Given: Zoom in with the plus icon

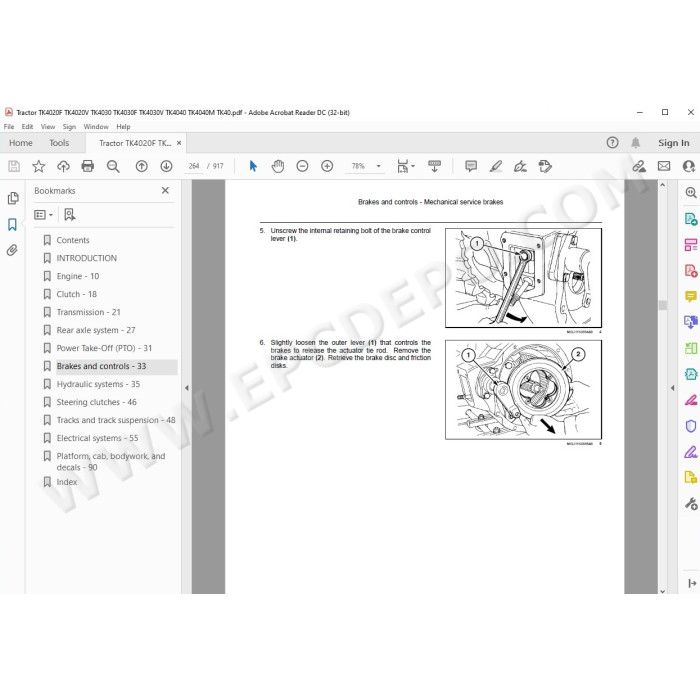Looking at the screenshot, I should (327, 167).
